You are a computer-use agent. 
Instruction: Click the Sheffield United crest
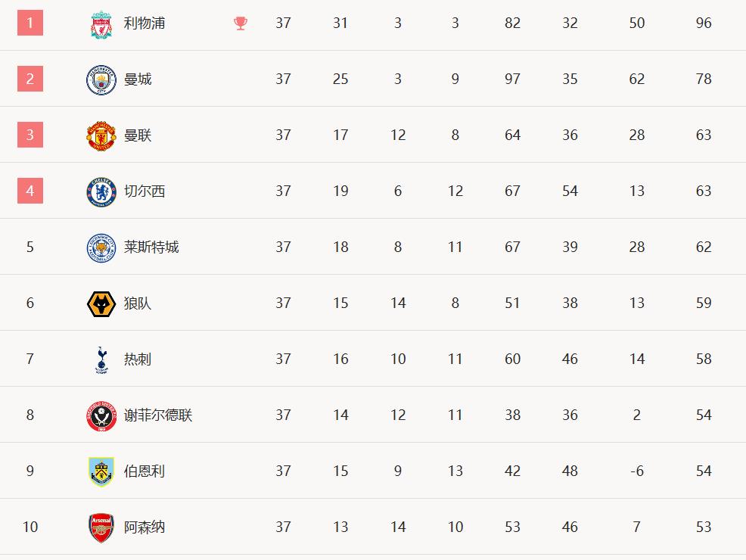101,415
